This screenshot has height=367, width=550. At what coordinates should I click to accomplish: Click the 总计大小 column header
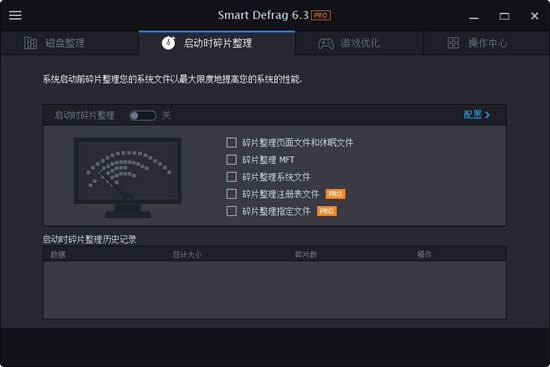[187, 254]
